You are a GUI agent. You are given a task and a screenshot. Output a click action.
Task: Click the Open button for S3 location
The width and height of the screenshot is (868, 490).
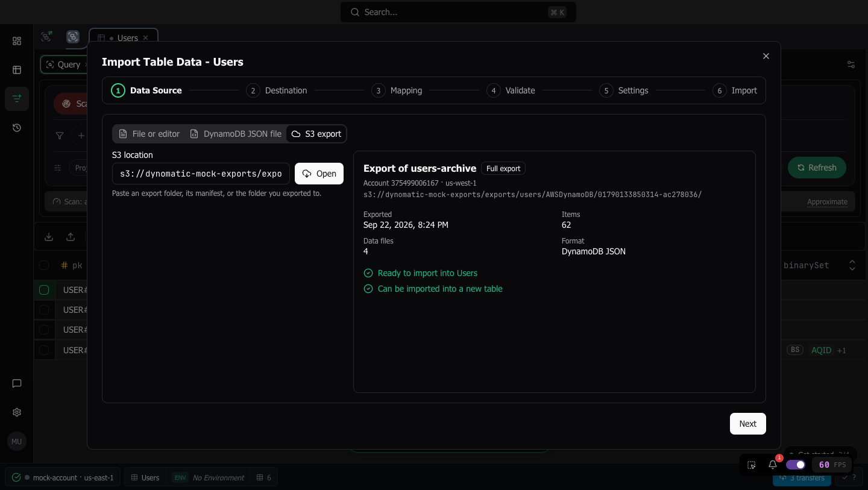[x=319, y=174]
